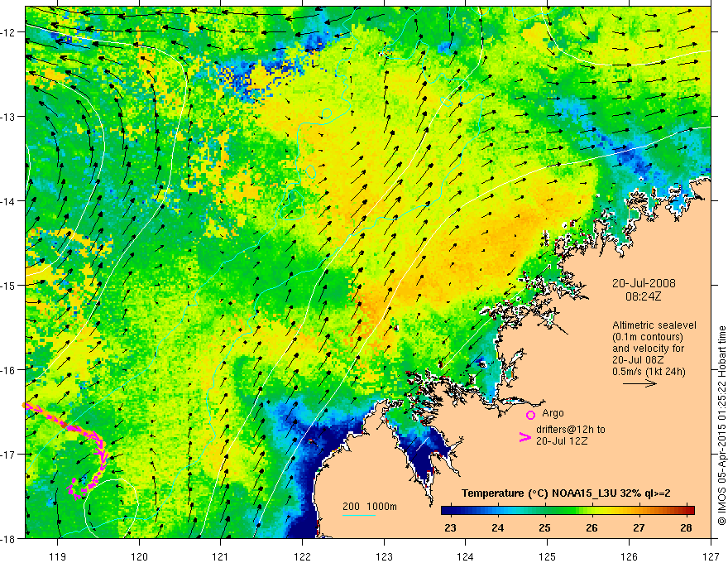Click the 24 tick label on colorbar
Screen dimensions: 728x563
(498, 527)
